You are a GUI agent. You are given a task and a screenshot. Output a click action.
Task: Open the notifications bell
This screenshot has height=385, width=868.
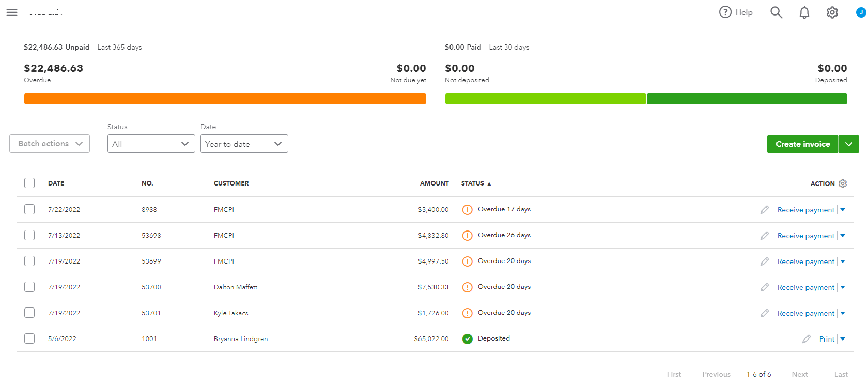pyautogui.click(x=804, y=12)
